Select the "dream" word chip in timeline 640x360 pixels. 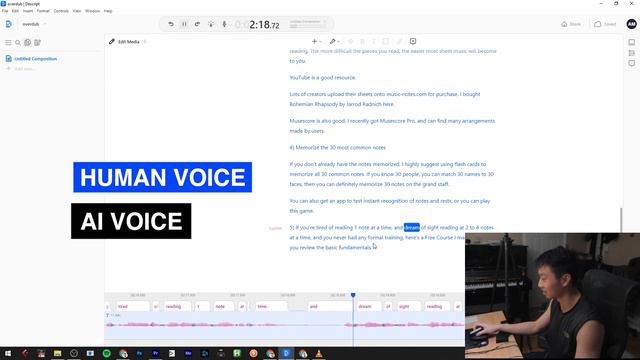[368, 307]
